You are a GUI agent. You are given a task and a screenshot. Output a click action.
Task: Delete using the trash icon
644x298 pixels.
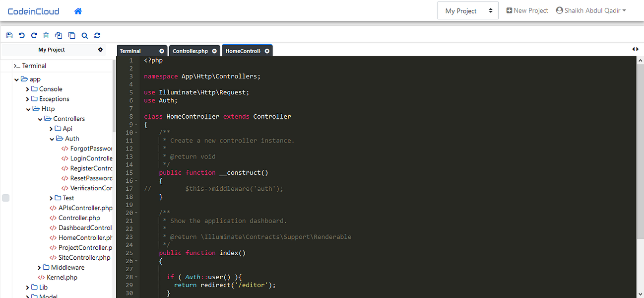[x=46, y=35]
